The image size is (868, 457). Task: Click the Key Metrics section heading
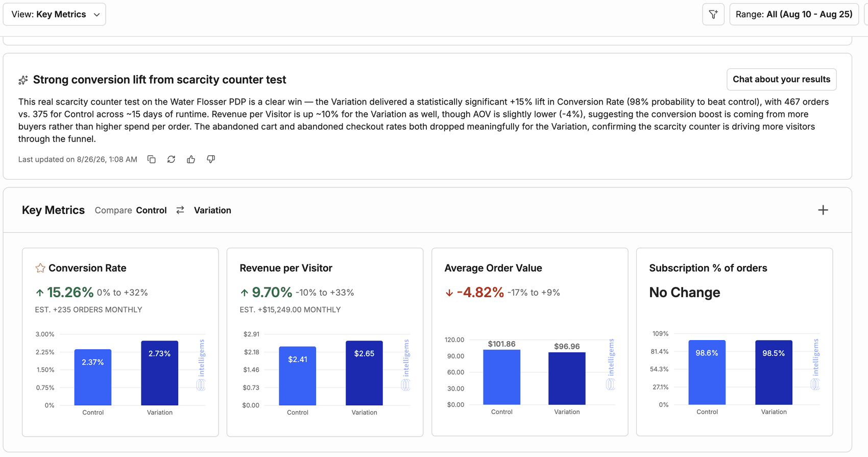[x=53, y=210]
